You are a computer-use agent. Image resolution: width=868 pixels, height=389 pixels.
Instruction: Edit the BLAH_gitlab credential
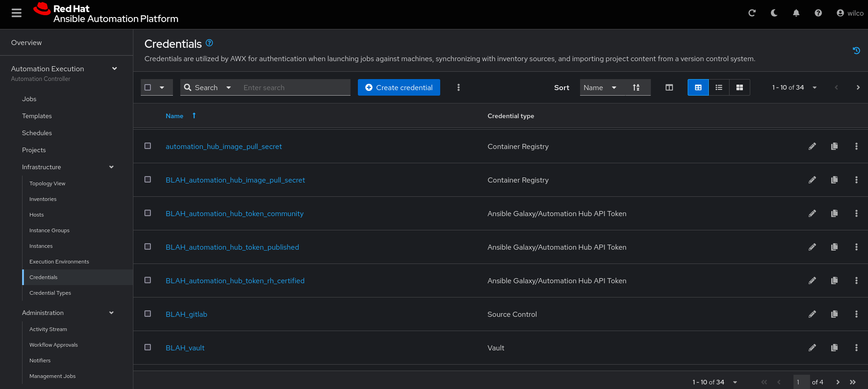click(x=812, y=314)
